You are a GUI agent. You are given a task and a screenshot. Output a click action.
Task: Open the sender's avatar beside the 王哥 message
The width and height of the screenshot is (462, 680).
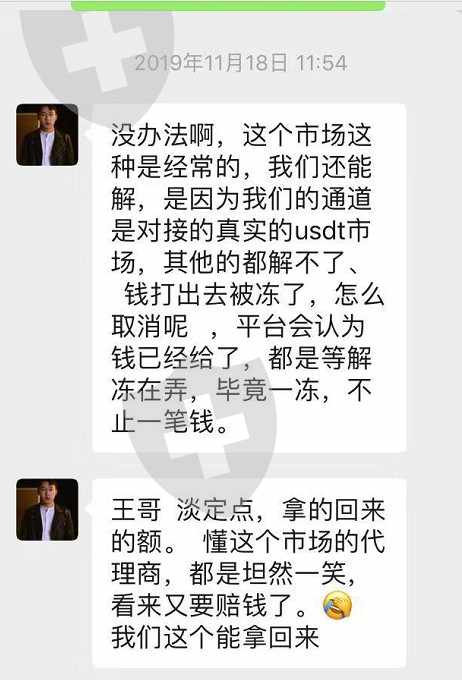(x=47, y=510)
